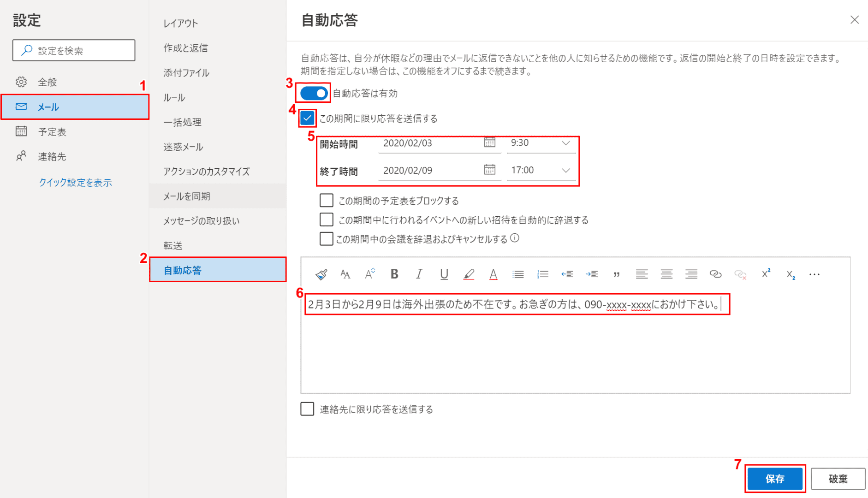Remove the hyperlink
The image size is (868, 498).
tap(740, 274)
